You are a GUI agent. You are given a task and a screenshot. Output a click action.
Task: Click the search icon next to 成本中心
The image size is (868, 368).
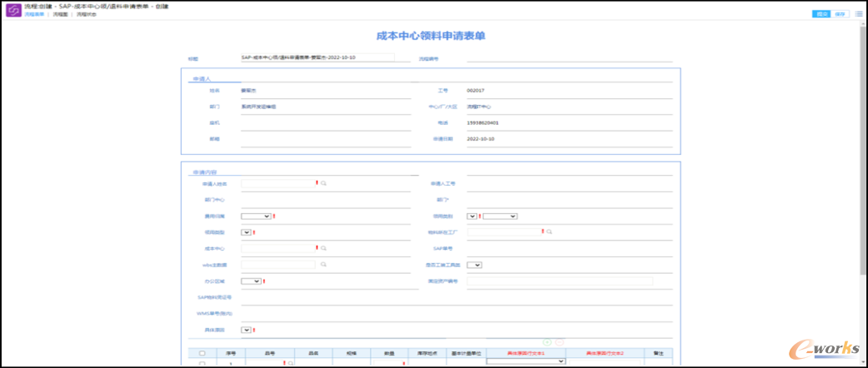click(x=324, y=248)
